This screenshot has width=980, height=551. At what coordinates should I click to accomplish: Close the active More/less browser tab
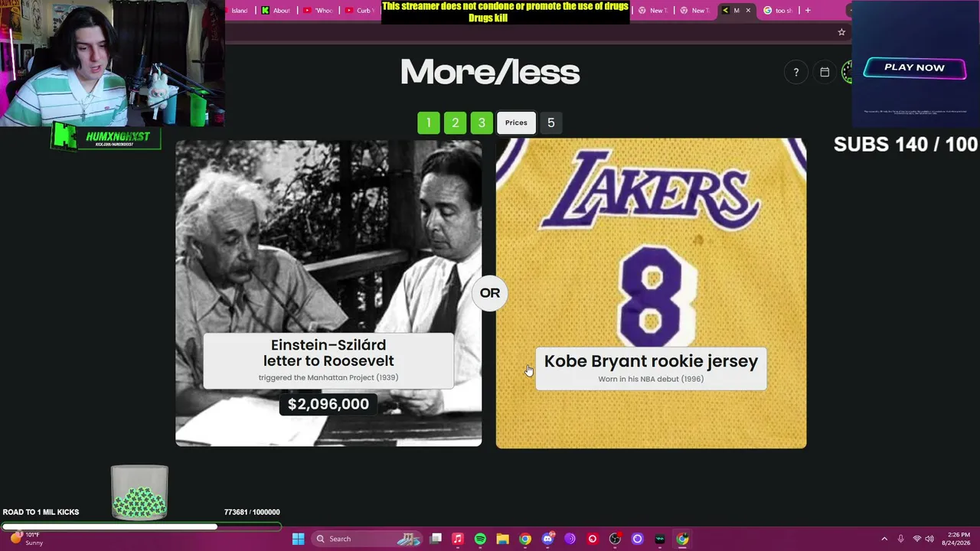748,11
